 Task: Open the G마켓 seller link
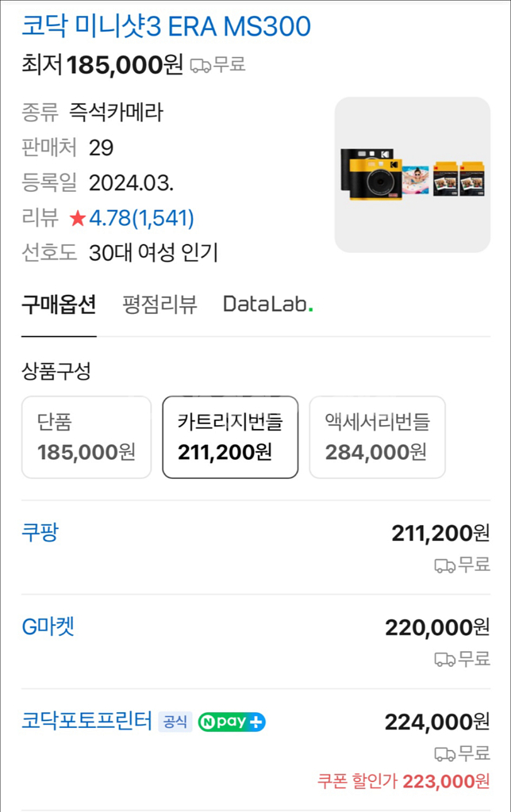click(x=48, y=627)
